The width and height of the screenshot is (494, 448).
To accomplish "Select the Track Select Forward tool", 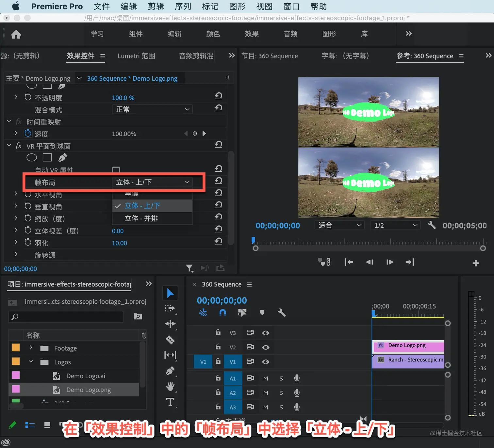I will point(170,308).
